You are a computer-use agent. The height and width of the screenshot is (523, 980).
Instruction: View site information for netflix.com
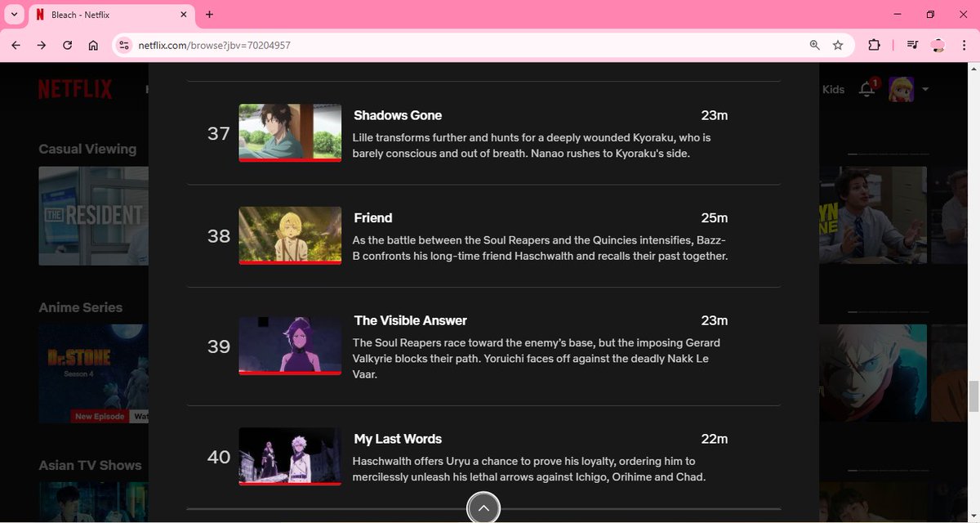pos(124,45)
